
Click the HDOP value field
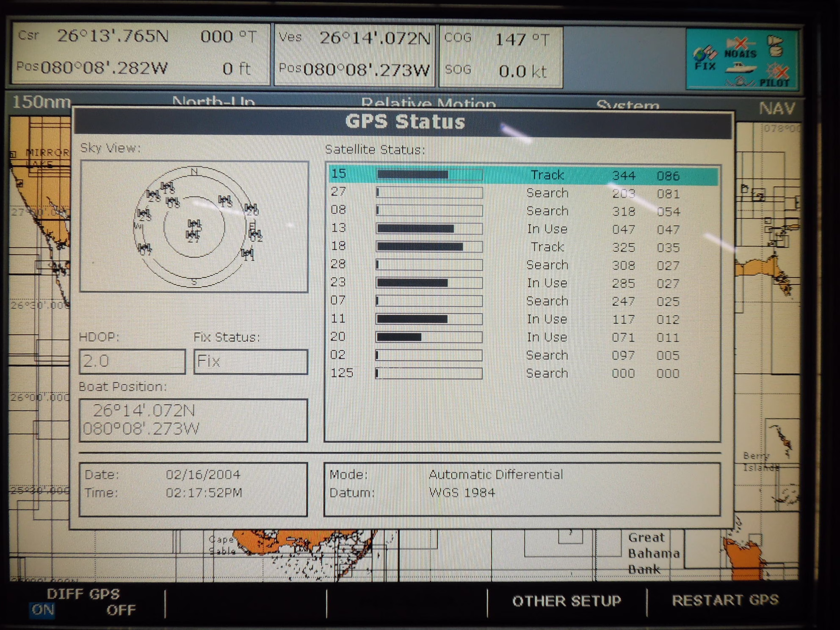pos(132,361)
